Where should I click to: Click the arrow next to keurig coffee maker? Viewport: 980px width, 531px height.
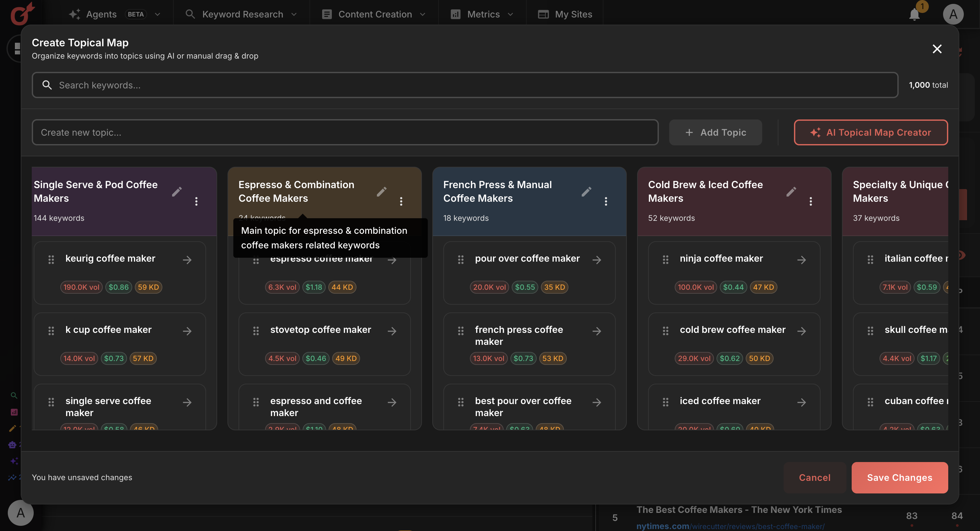point(187,260)
